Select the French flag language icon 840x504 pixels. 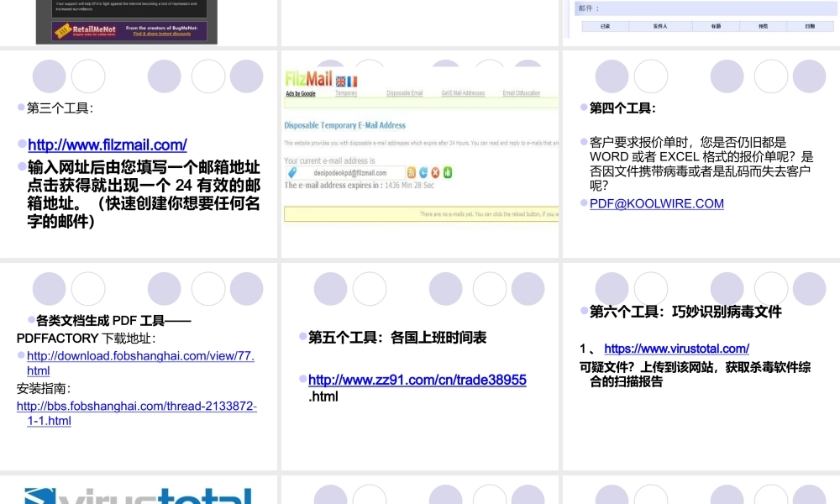pyautogui.click(x=352, y=81)
